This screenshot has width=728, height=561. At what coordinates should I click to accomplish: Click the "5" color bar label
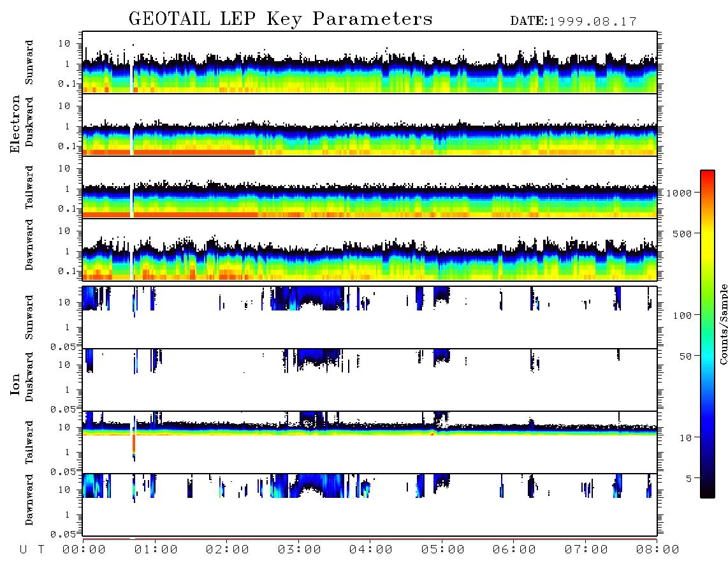[689, 478]
